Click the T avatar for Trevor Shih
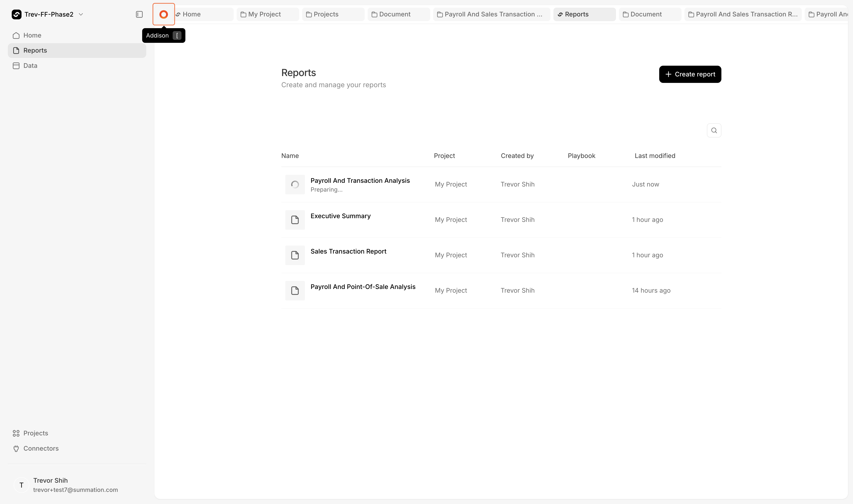This screenshot has width=853, height=504. pos(21,485)
